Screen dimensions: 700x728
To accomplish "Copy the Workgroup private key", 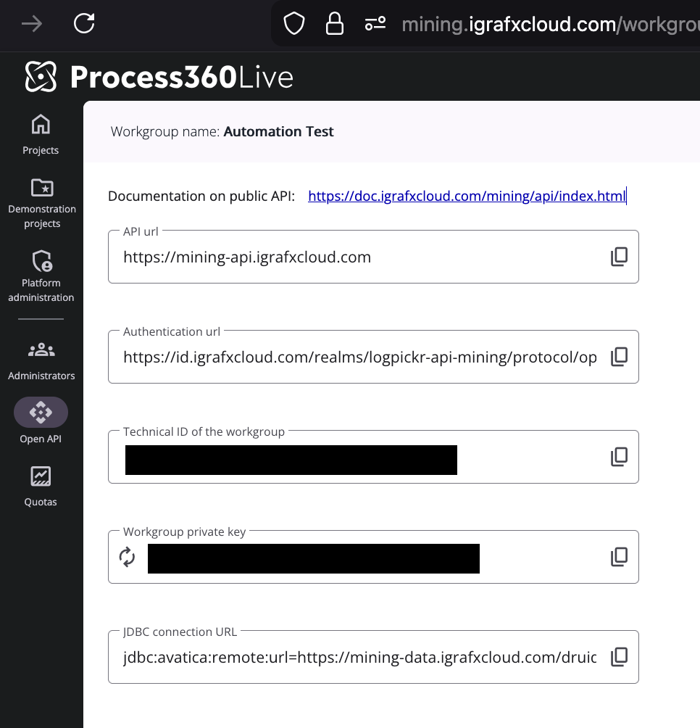I will click(x=620, y=557).
